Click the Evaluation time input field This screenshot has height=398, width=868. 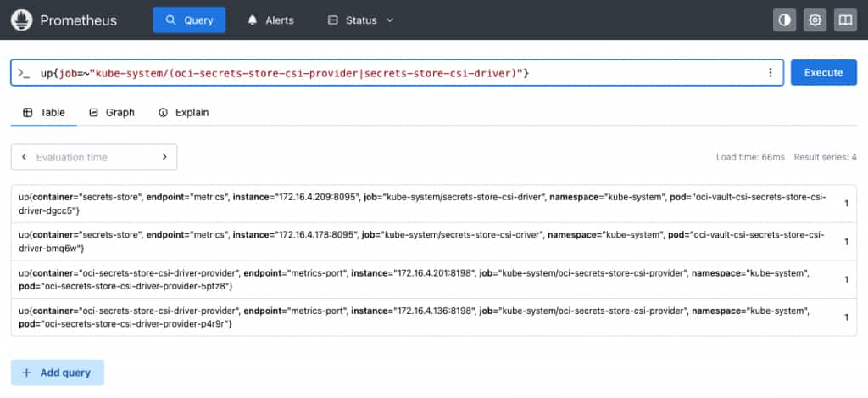point(94,157)
